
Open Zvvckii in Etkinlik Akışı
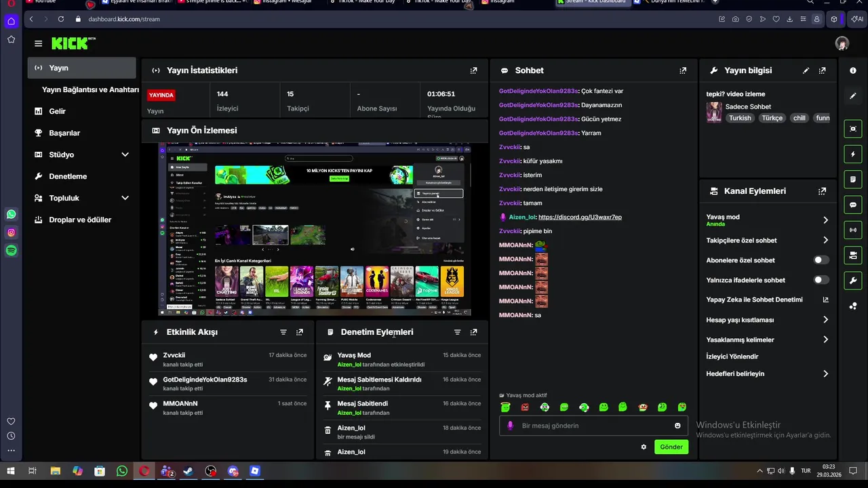click(174, 355)
